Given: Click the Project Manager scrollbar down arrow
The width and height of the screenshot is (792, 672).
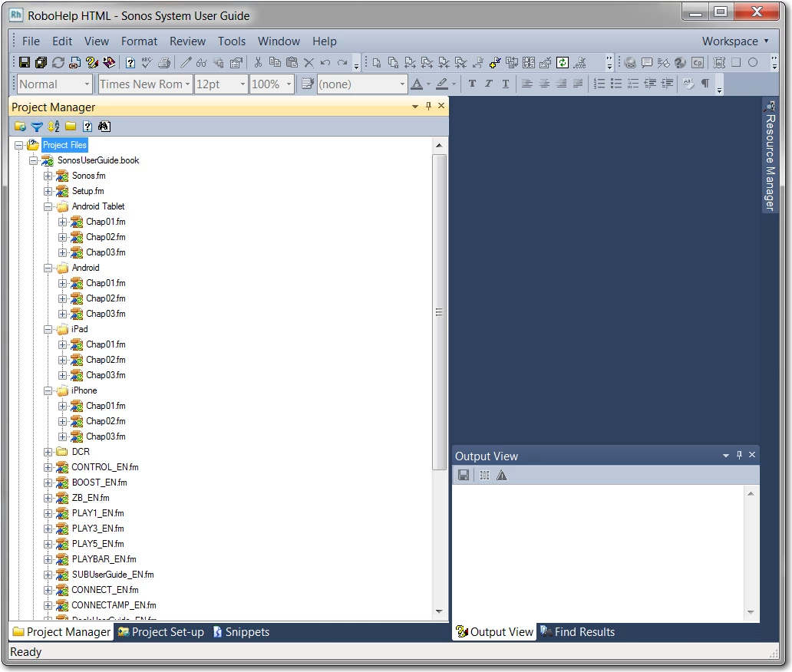Looking at the screenshot, I should point(439,611).
